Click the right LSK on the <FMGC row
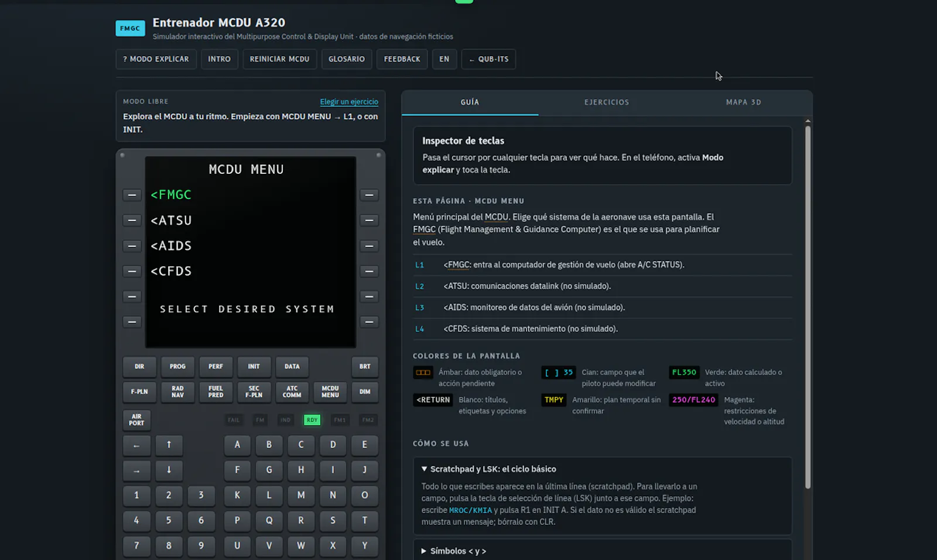This screenshot has width=937, height=560. 369,195
